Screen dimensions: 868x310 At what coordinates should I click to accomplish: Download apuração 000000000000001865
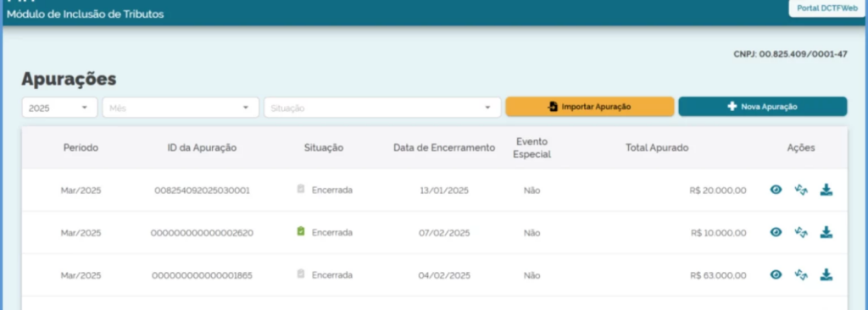(826, 274)
